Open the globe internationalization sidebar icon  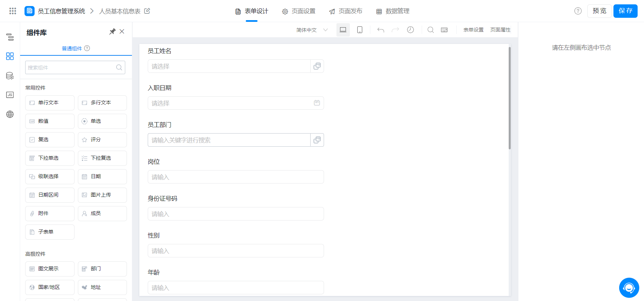[x=10, y=114]
